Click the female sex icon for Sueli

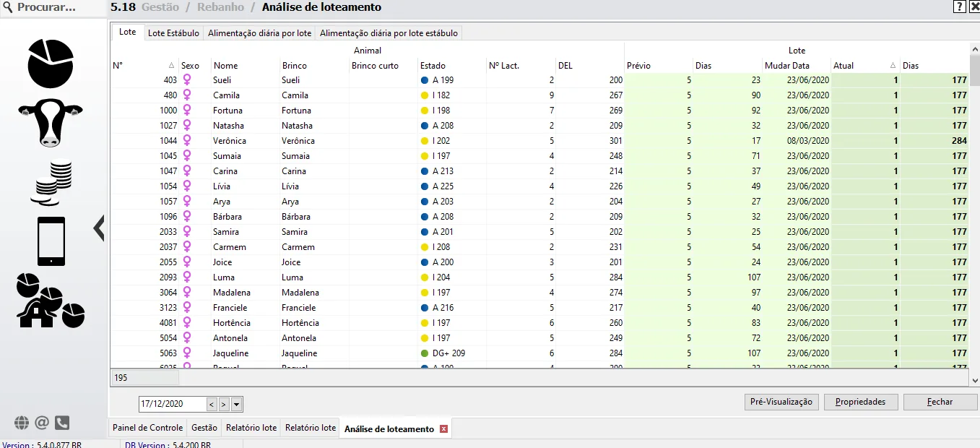(x=187, y=80)
